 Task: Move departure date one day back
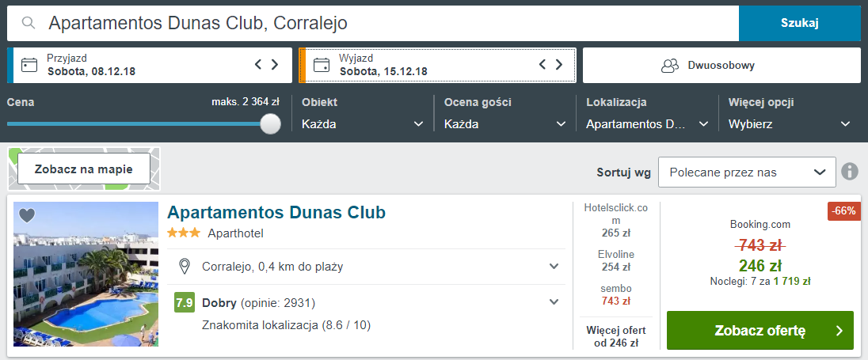(542, 65)
